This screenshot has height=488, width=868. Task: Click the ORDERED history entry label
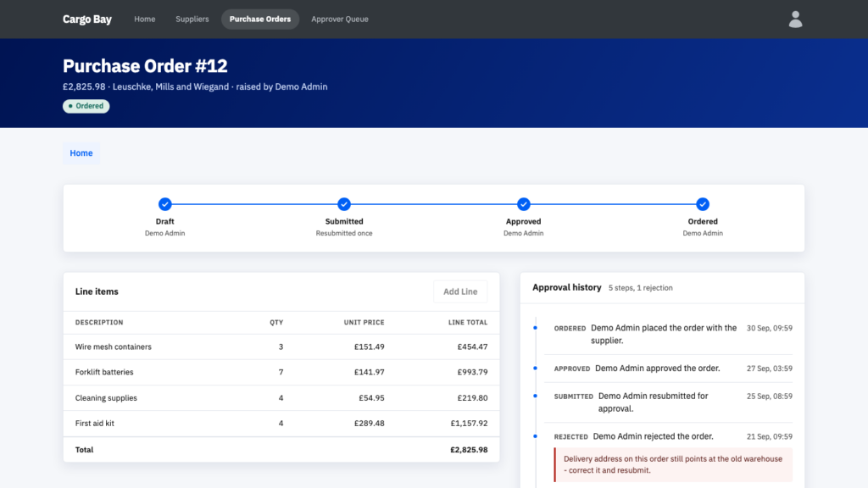[x=570, y=329]
